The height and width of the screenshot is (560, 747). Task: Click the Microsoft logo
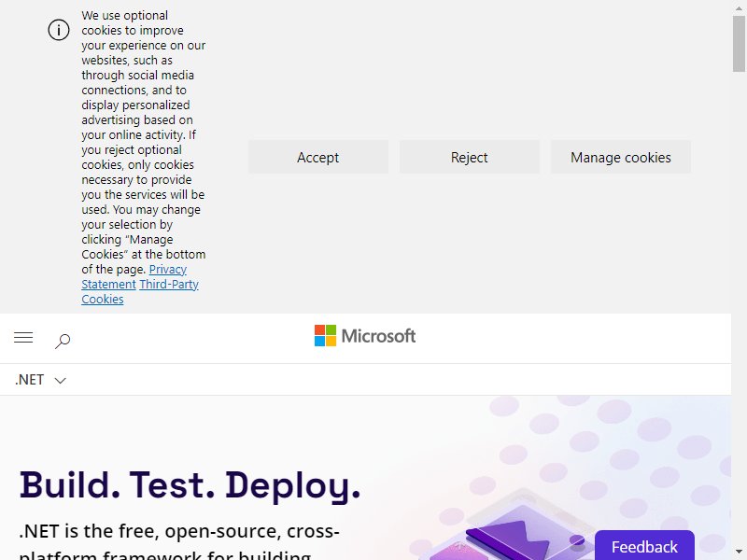(x=365, y=336)
